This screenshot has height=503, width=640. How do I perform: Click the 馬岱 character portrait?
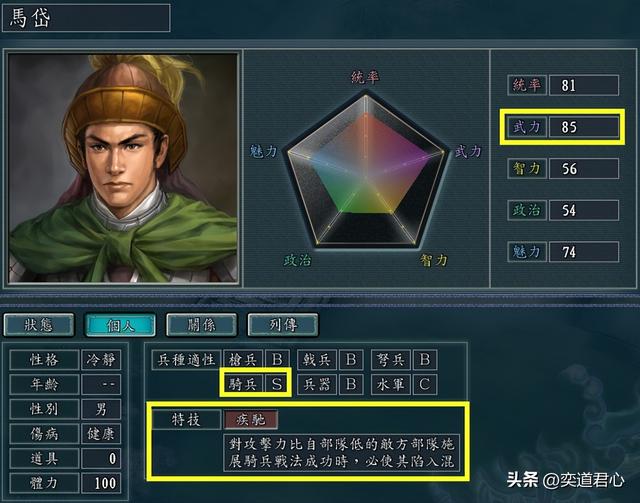123,168
